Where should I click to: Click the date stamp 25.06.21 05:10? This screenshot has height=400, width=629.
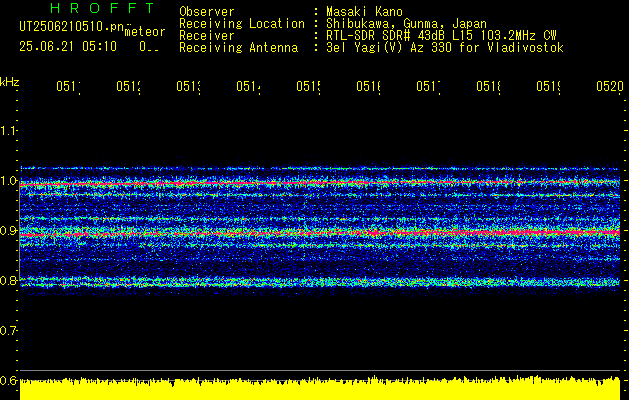68,47
